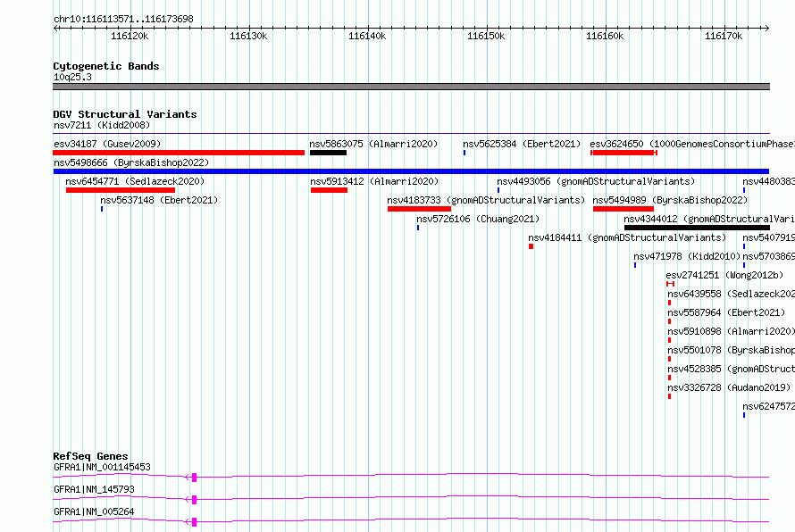Click the nsv6247572 variant label
Screen dimensions: 795x532
(x=768, y=406)
